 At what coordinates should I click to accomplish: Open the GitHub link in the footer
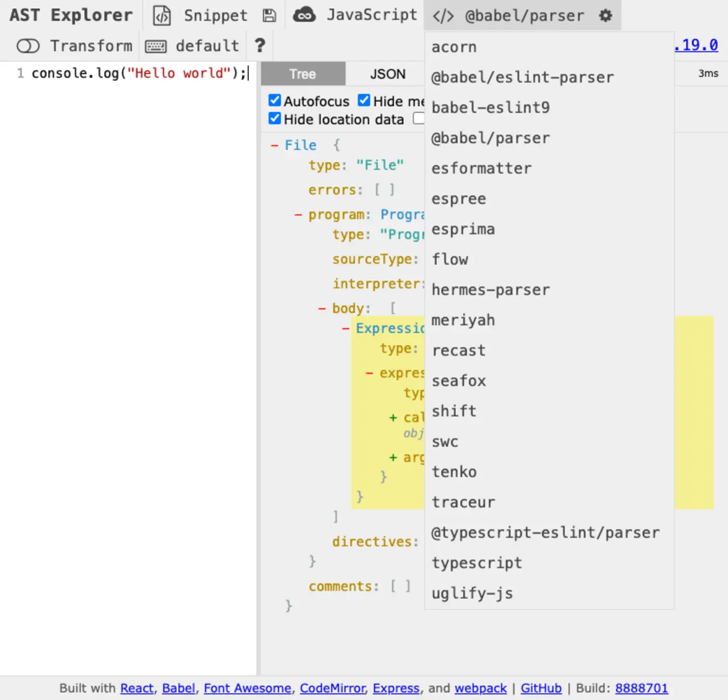[x=541, y=688]
